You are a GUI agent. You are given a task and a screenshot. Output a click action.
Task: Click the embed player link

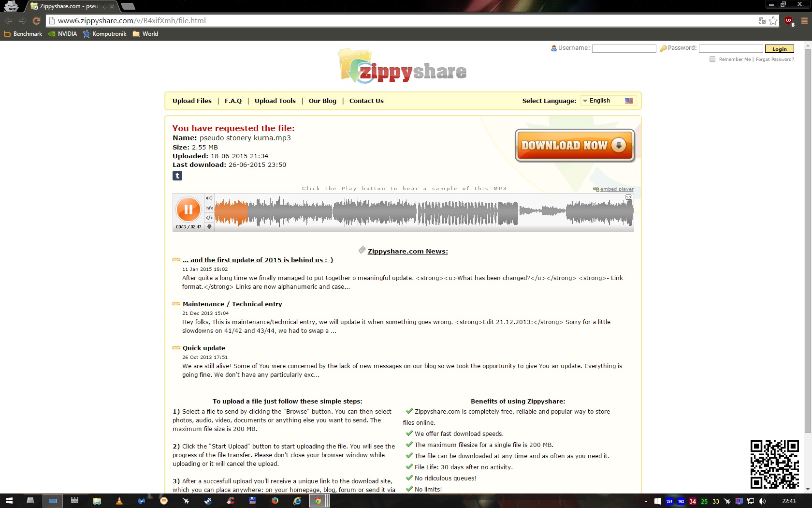[x=617, y=189]
